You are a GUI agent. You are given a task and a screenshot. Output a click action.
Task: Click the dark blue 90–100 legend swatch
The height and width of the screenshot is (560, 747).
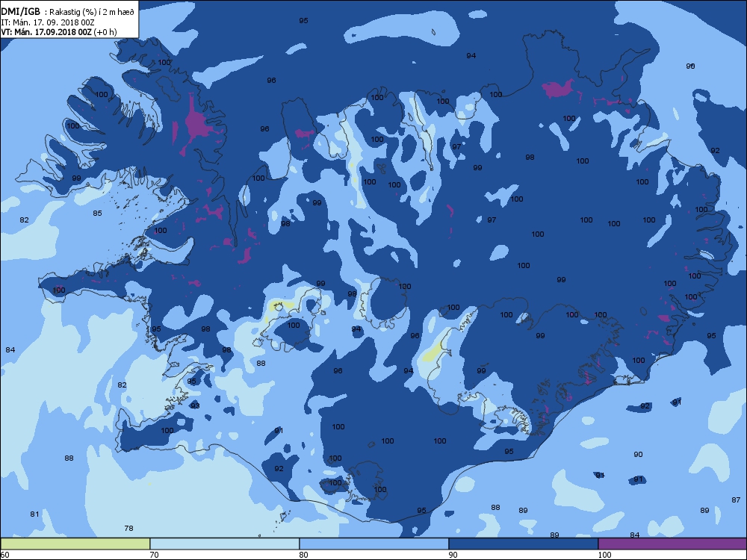coord(523,544)
